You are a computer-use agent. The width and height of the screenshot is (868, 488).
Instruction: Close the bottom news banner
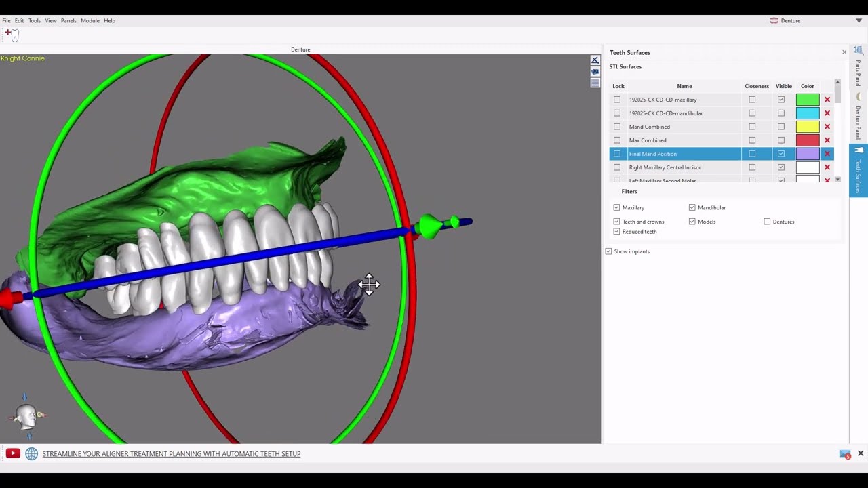pyautogui.click(x=861, y=453)
